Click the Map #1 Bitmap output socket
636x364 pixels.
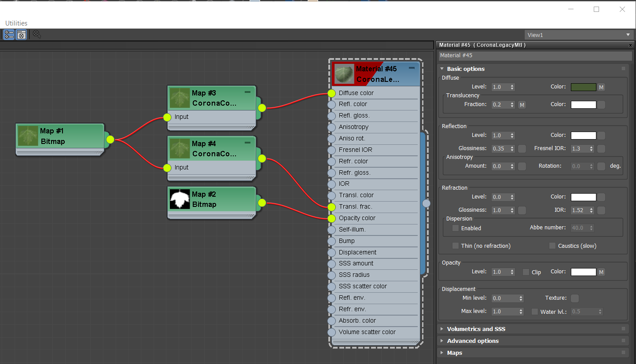point(110,140)
